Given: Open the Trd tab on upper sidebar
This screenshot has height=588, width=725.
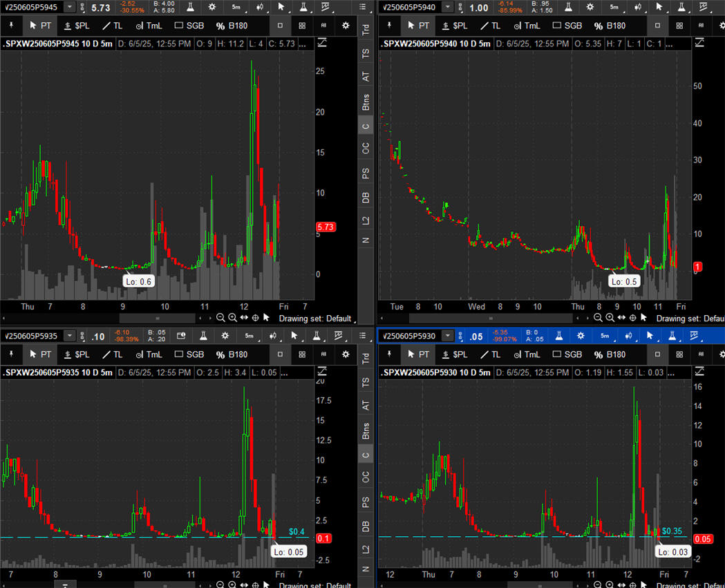Looking at the screenshot, I should pos(366,30).
